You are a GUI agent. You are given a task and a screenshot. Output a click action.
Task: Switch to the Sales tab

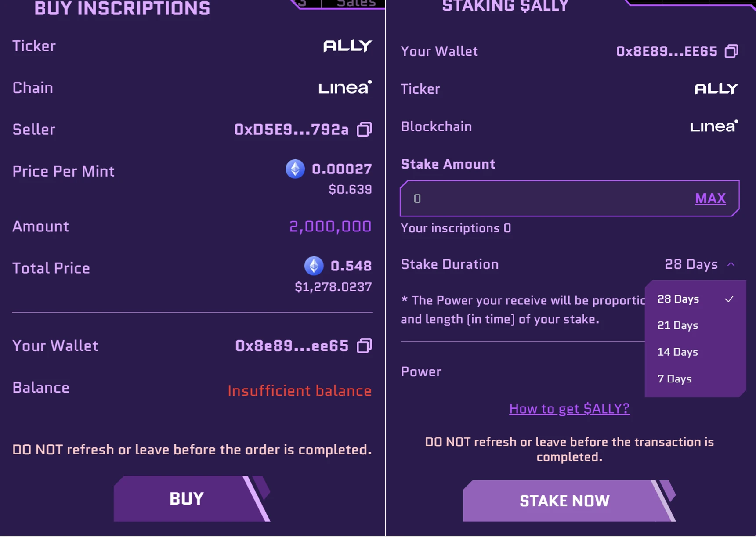tap(355, 4)
